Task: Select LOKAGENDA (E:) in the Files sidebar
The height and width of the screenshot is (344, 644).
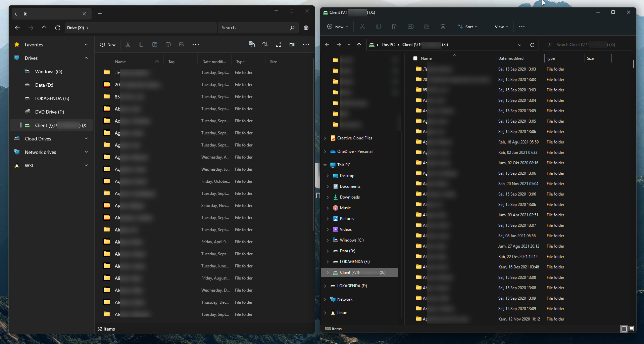Action: 52,98
